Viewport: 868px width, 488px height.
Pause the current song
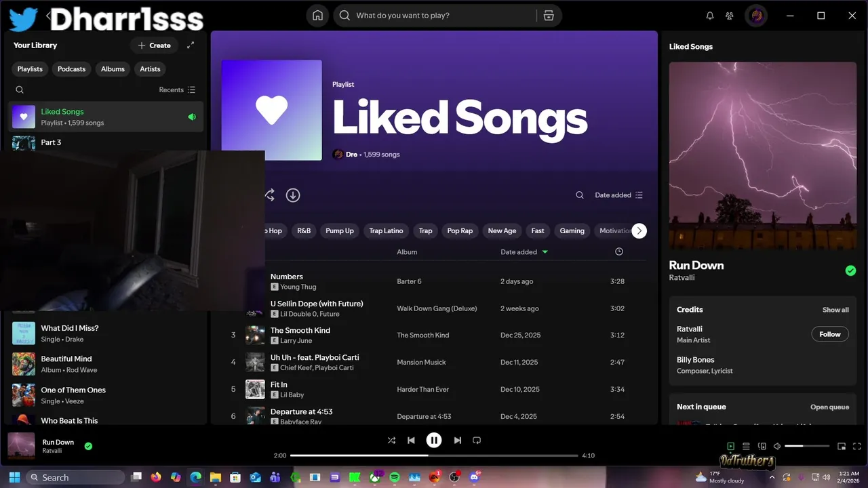coord(434,441)
